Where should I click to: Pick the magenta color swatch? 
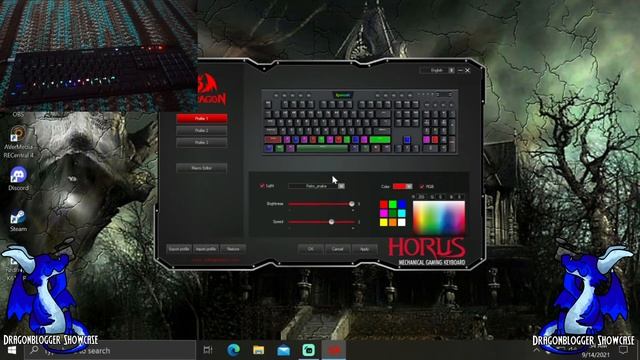click(384, 213)
